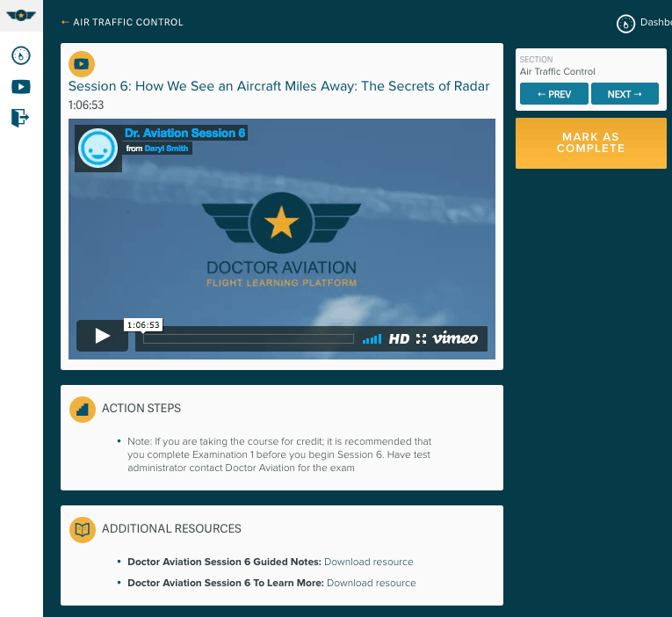
Task: Click the yellow video badge above the title
Action: [82, 64]
